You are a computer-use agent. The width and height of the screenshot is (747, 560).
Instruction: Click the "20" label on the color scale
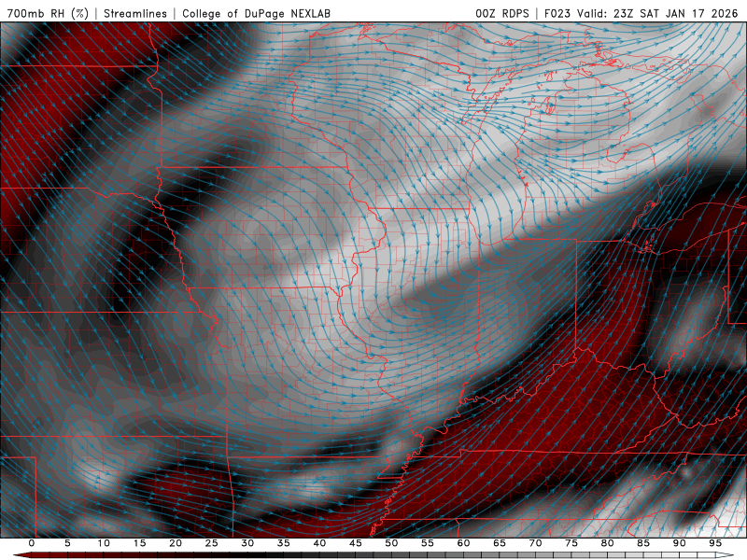pyautogui.click(x=176, y=543)
